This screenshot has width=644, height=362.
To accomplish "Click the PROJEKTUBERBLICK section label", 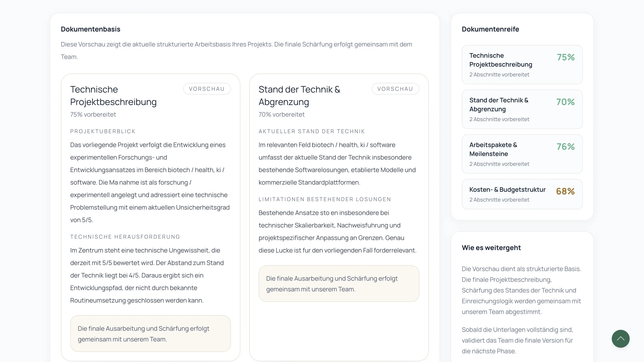I will (103, 131).
